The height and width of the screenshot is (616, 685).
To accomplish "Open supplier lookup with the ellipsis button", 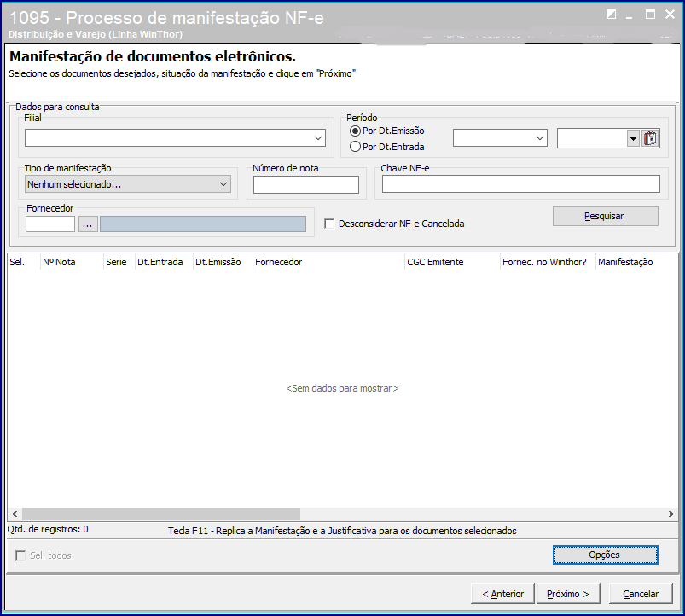I will pyautogui.click(x=88, y=224).
